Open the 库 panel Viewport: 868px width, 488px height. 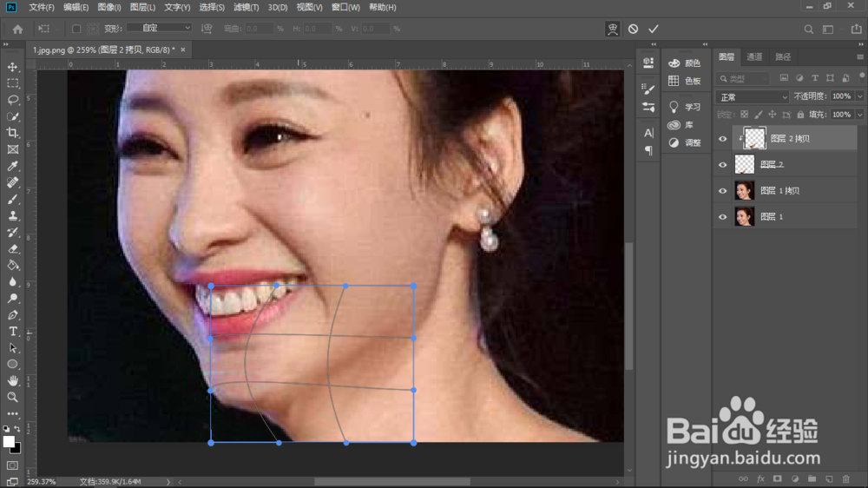click(x=681, y=125)
